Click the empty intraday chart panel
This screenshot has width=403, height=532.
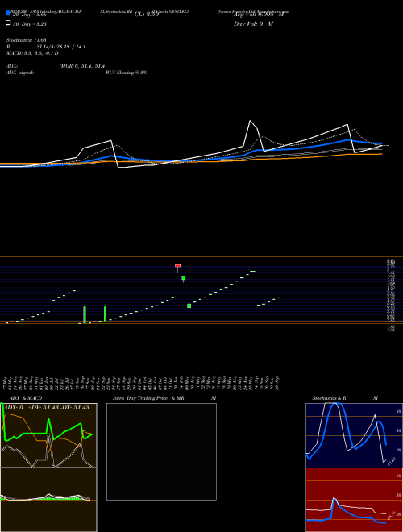coord(161,451)
